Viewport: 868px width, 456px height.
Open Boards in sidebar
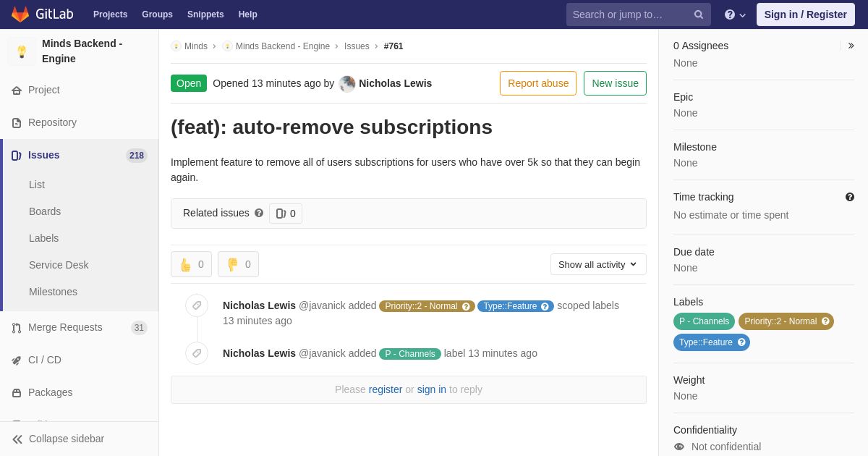[45, 211]
